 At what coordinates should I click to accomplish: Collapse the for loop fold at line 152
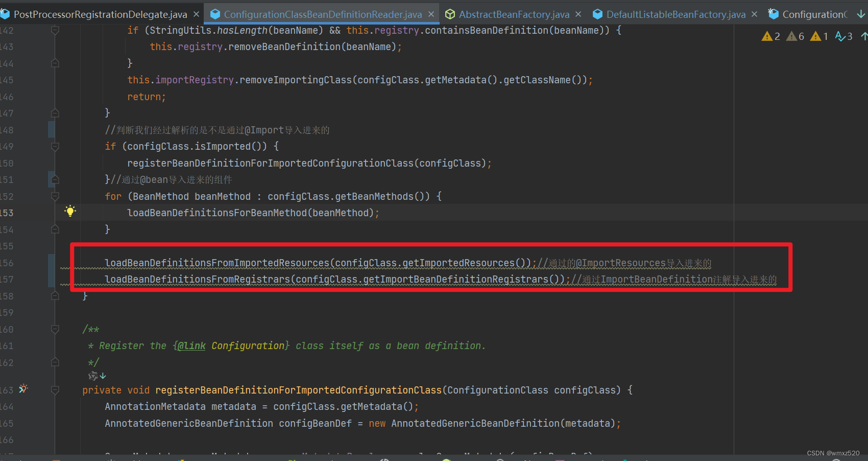pyautogui.click(x=55, y=196)
